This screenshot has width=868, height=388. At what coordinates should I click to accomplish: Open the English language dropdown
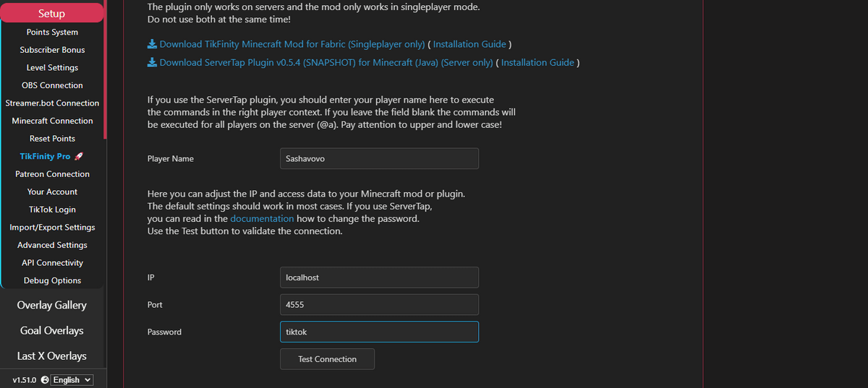(x=72, y=380)
